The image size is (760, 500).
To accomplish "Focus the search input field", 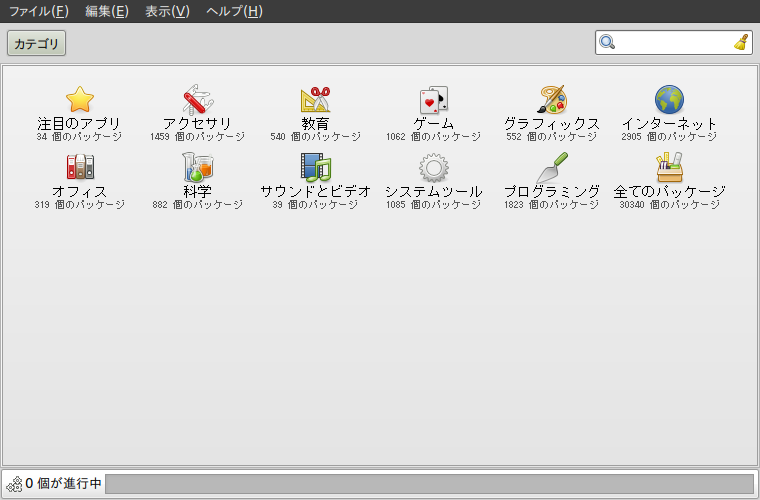I will pyautogui.click(x=674, y=43).
